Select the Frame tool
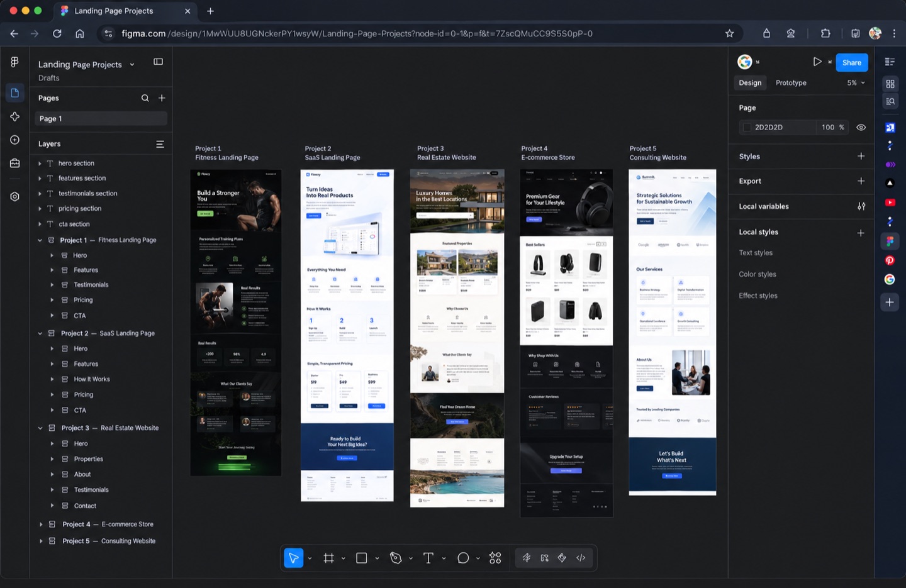The image size is (906, 588). pos(328,558)
